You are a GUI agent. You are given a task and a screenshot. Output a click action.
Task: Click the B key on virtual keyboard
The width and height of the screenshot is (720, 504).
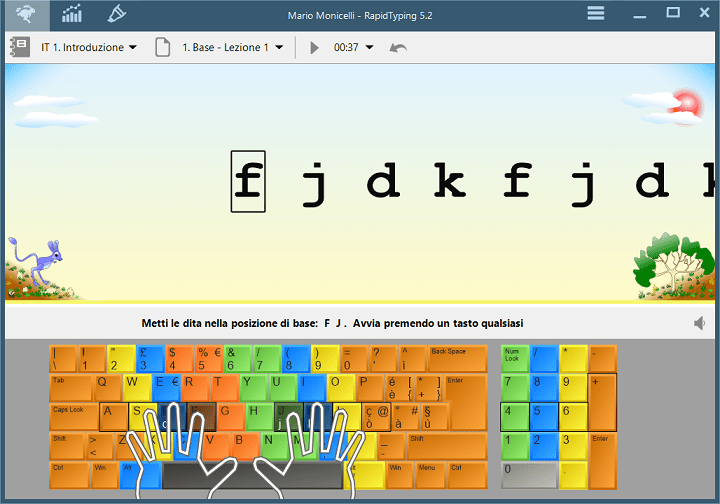tap(245, 446)
